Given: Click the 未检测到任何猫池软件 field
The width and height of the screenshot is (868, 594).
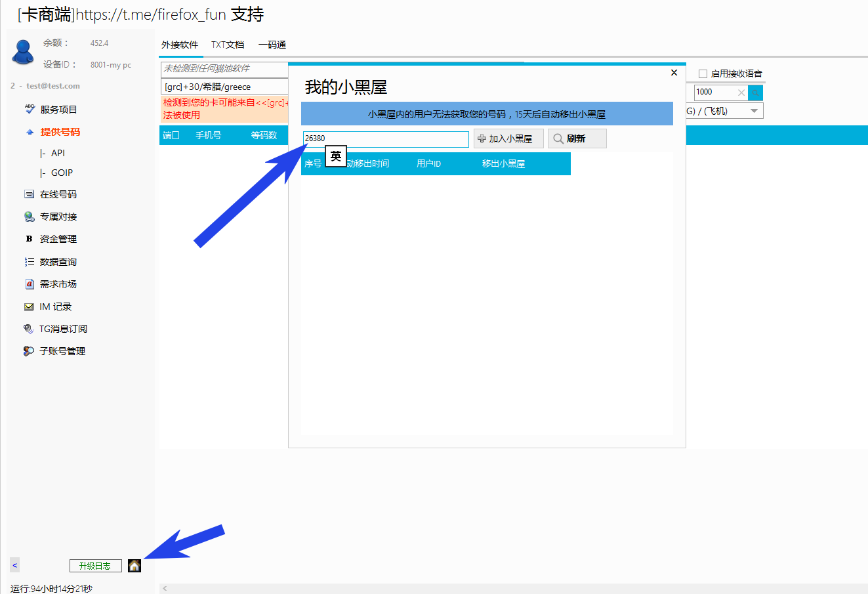Looking at the screenshot, I should (x=224, y=69).
